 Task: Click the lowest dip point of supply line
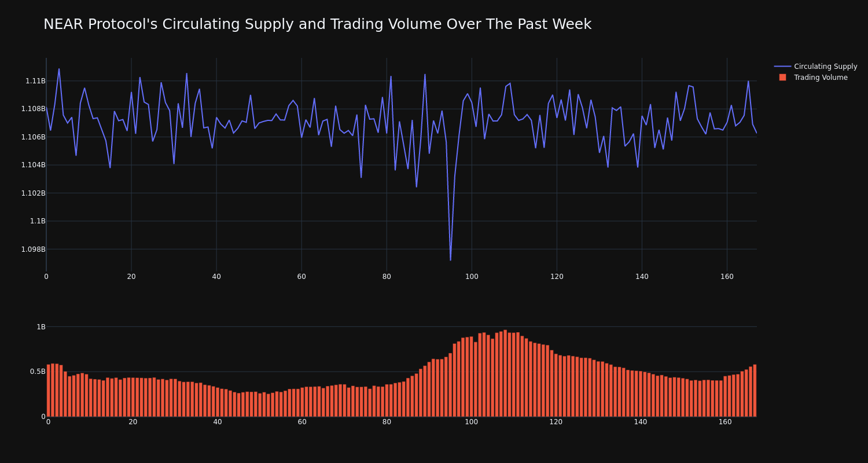tap(450, 260)
